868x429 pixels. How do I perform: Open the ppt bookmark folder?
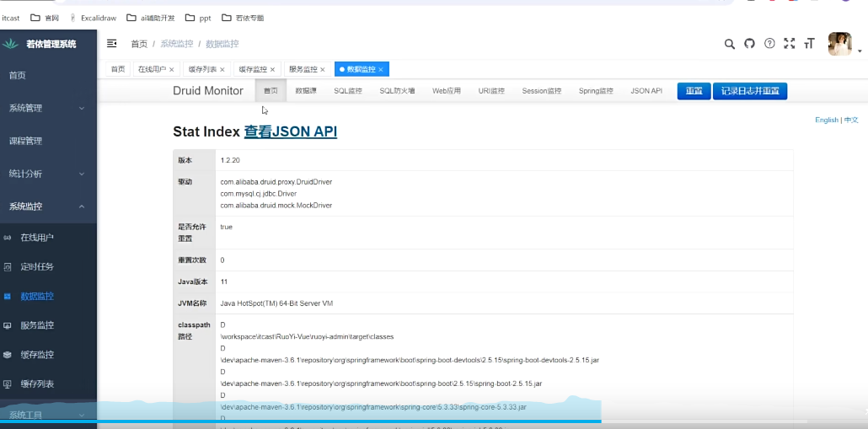click(x=198, y=18)
